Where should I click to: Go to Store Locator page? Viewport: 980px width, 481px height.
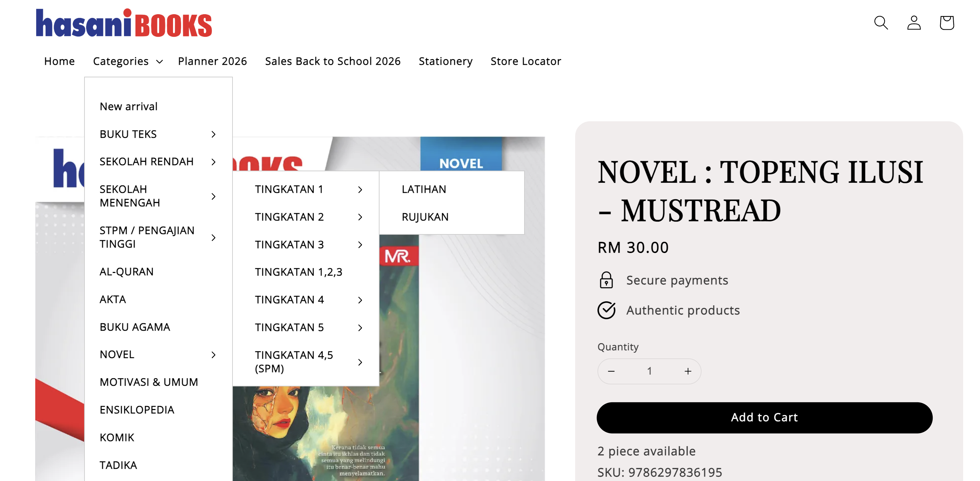525,61
